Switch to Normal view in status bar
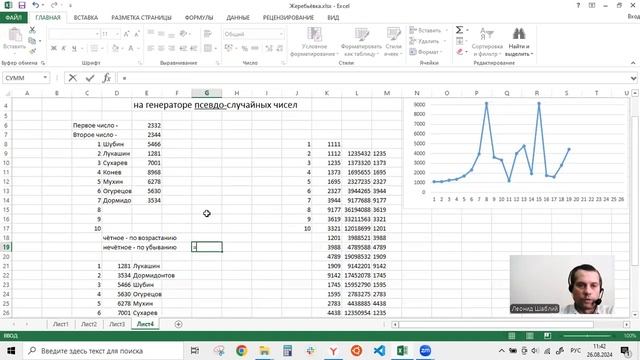The width and height of the screenshot is (640, 360). [x=512, y=336]
